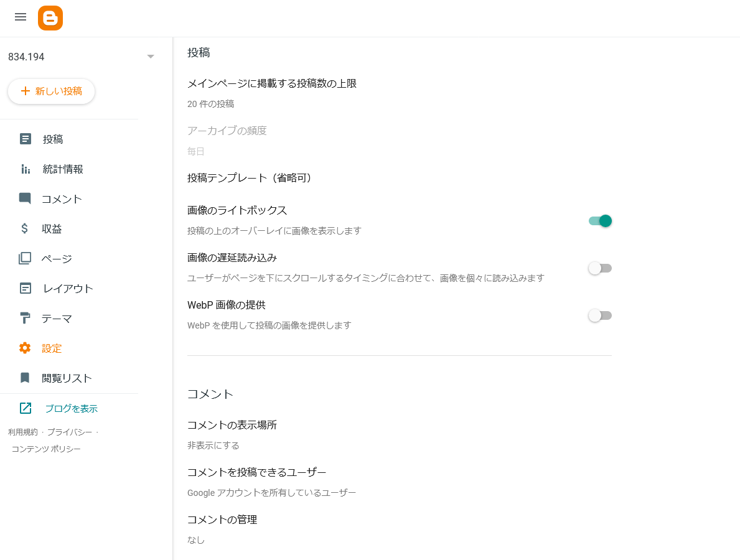
Task: Expand the blog selector dropdown arrow
Action: pos(151,57)
